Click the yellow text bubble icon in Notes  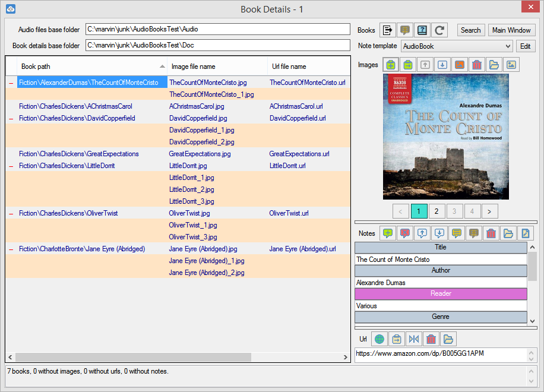click(457, 233)
